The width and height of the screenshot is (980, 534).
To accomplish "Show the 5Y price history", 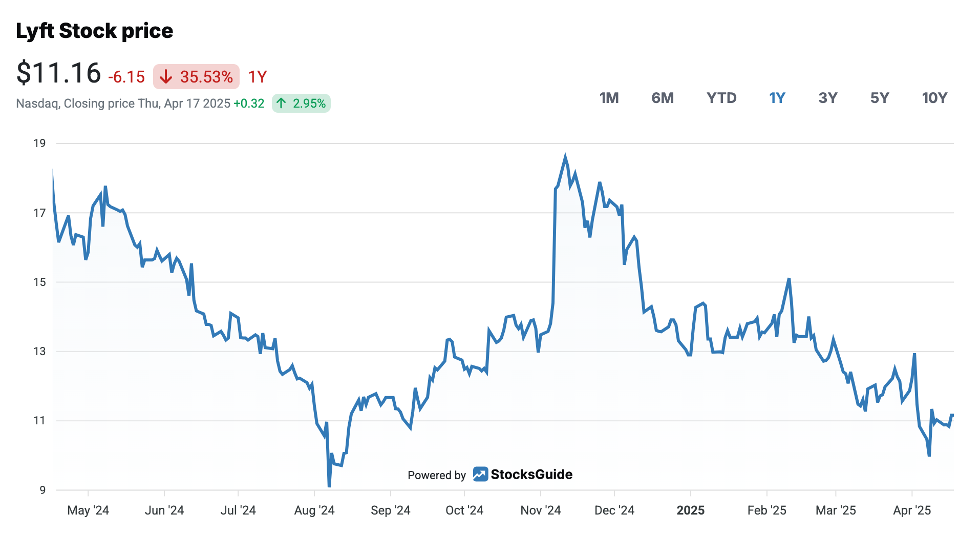I will [x=880, y=98].
